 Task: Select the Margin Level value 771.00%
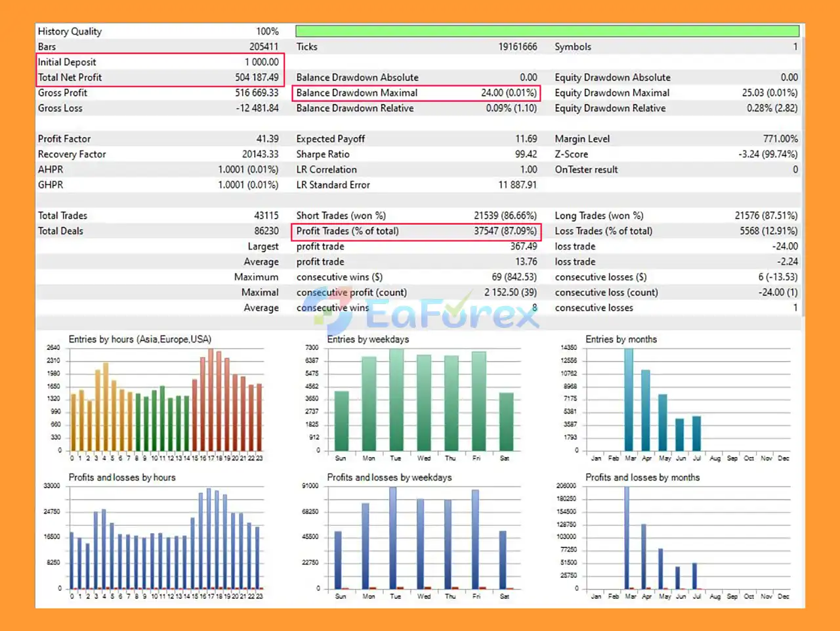[780, 139]
